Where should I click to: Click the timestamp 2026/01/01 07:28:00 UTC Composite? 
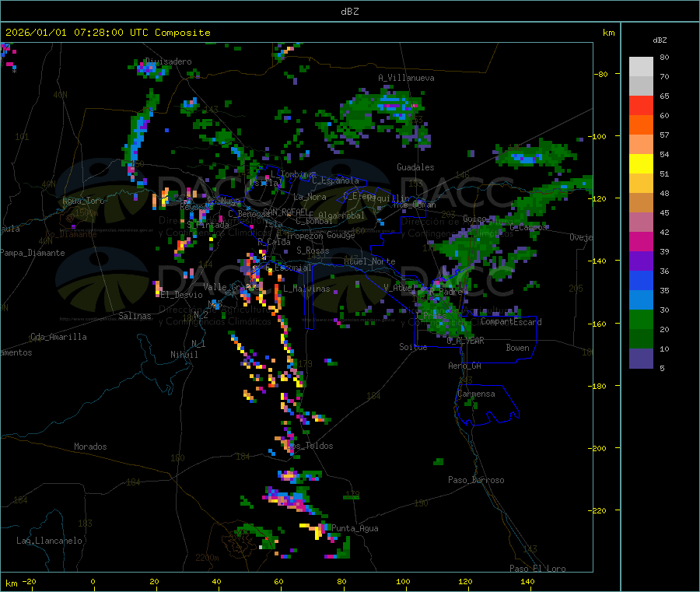tap(107, 33)
